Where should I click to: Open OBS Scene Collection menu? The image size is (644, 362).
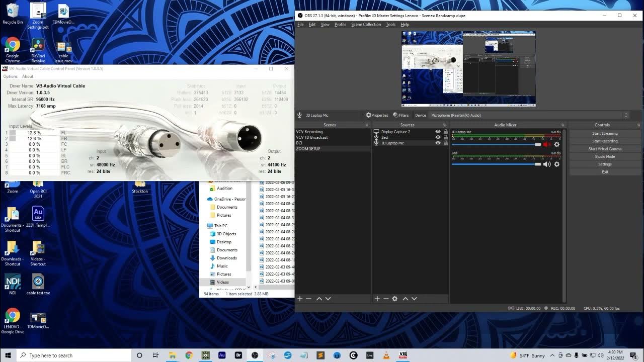[366, 24]
